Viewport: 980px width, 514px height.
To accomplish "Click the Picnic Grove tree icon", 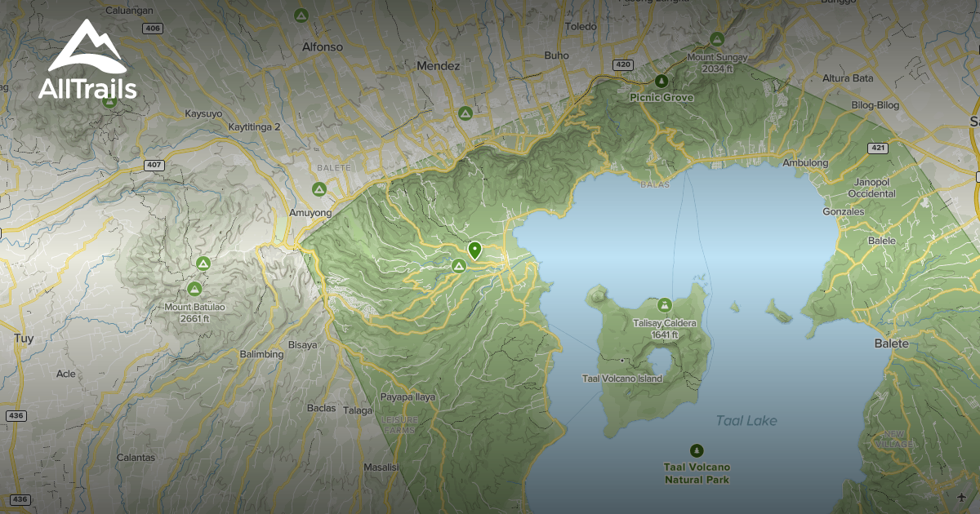I will (x=661, y=82).
